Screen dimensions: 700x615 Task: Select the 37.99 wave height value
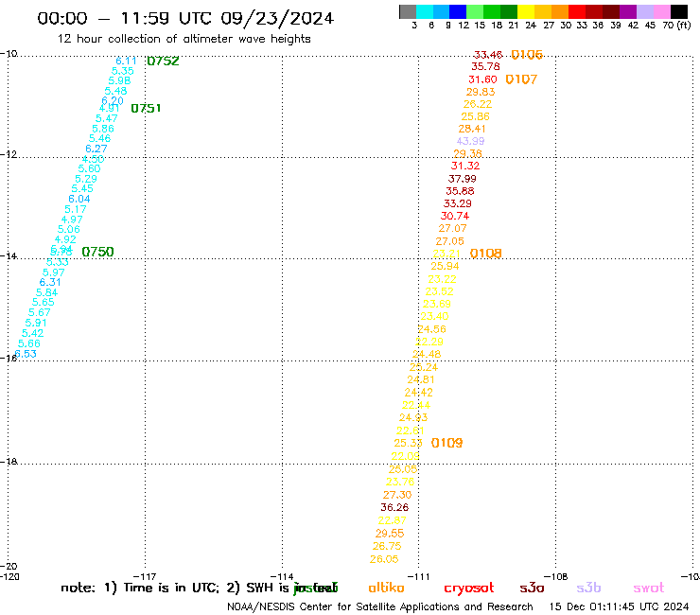(x=463, y=179)
